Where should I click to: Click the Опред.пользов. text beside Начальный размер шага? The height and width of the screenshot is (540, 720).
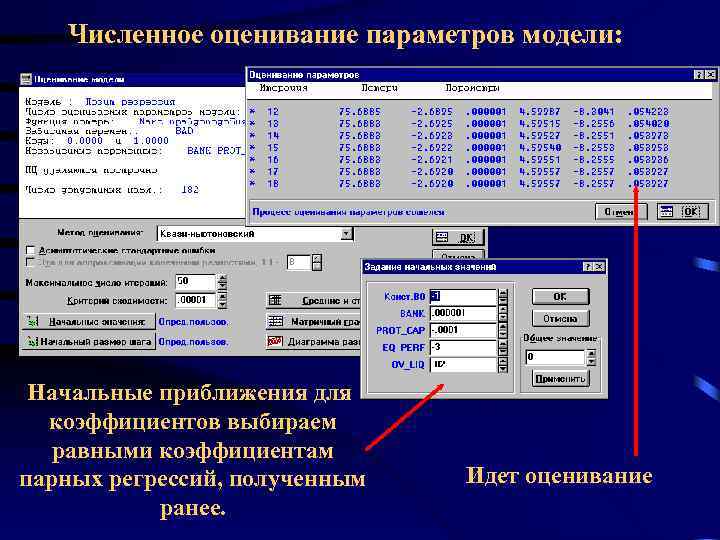click(193, 342)
